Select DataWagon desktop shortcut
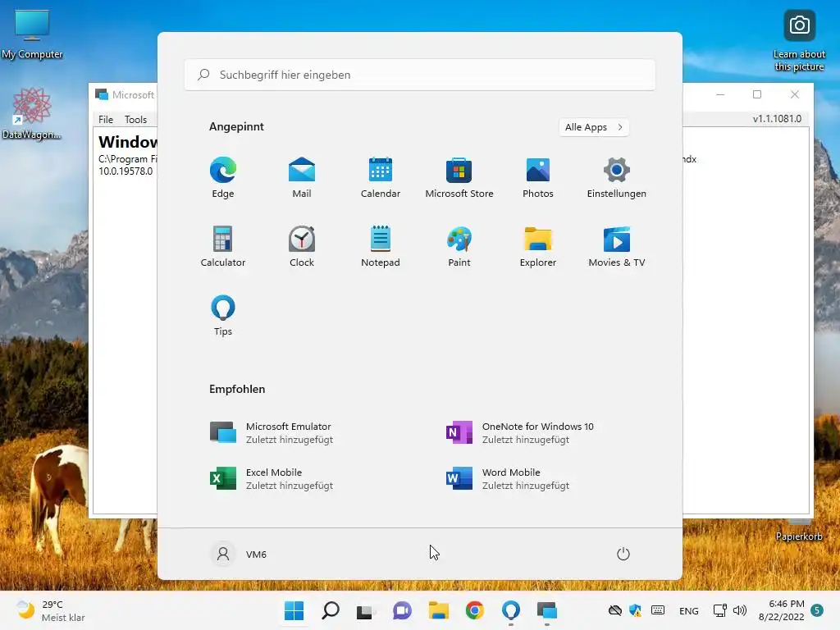The height and width of the screenshot is (630, 840). (x=32, y=113)
